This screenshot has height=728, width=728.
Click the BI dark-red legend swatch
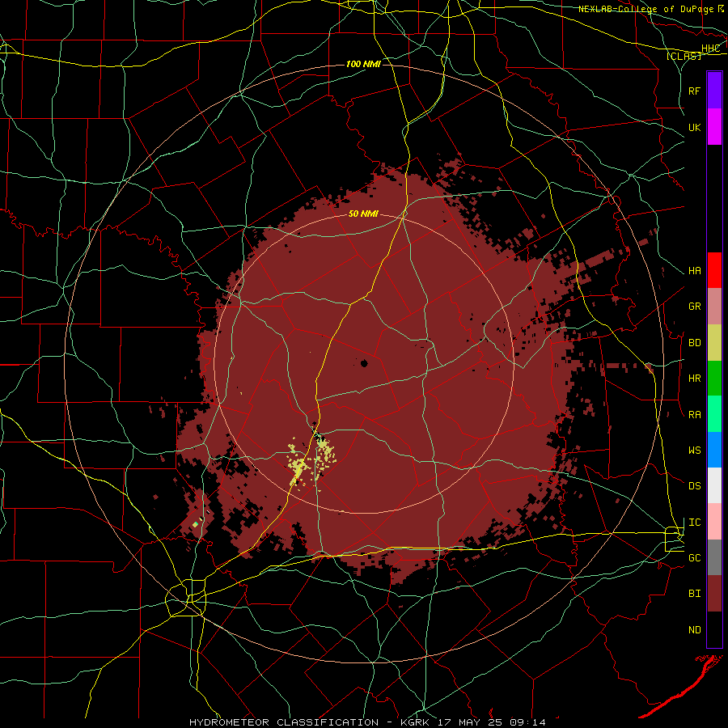click(714, 594)
